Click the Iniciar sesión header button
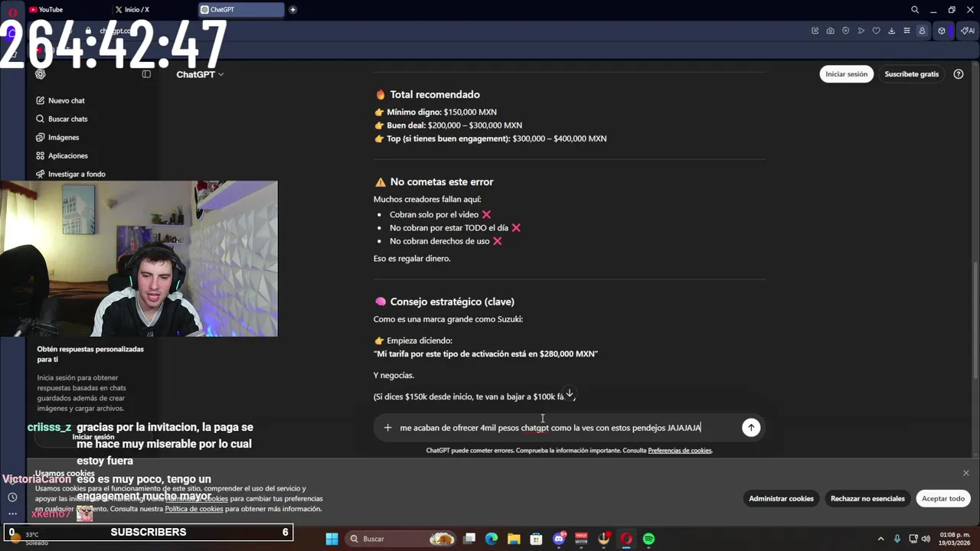 [846, 74]
